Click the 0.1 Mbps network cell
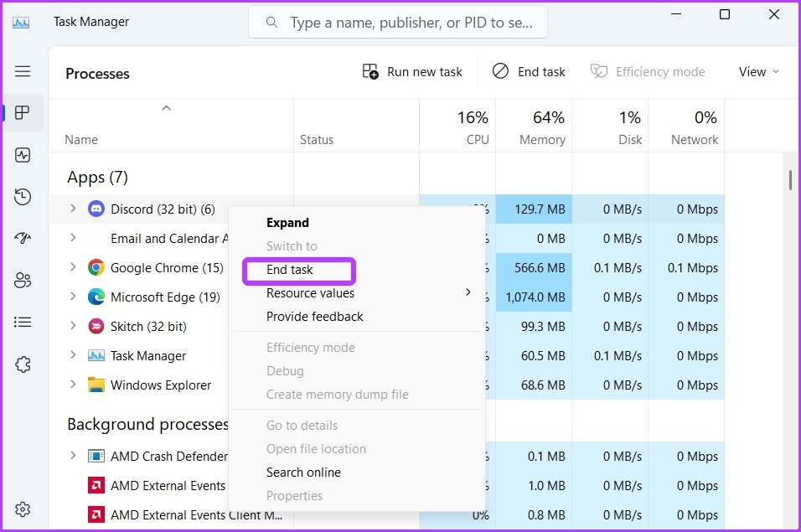 click(x=686, y=267)
